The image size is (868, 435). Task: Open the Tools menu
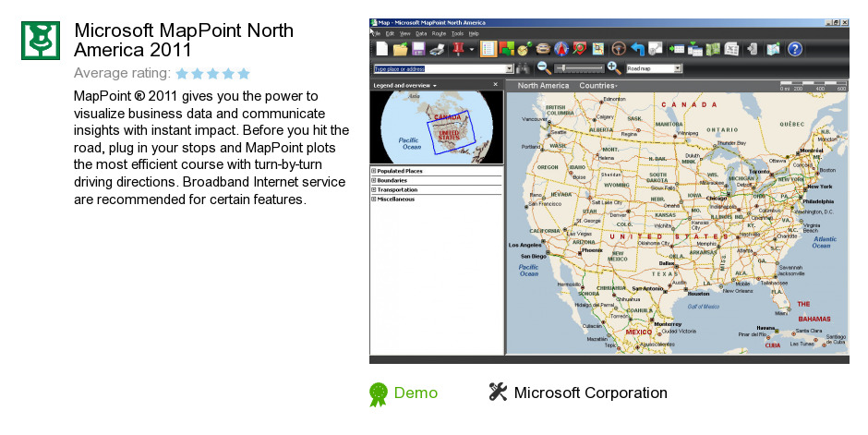457,34
